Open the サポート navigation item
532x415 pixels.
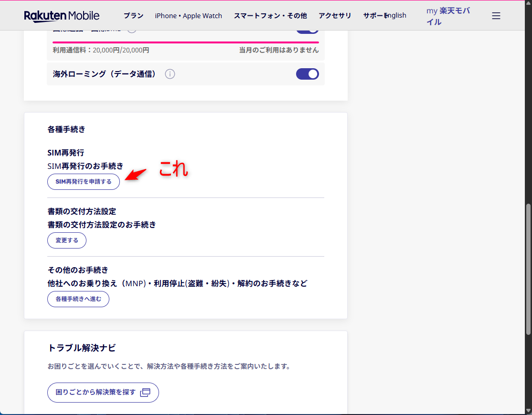coord(373,16)
